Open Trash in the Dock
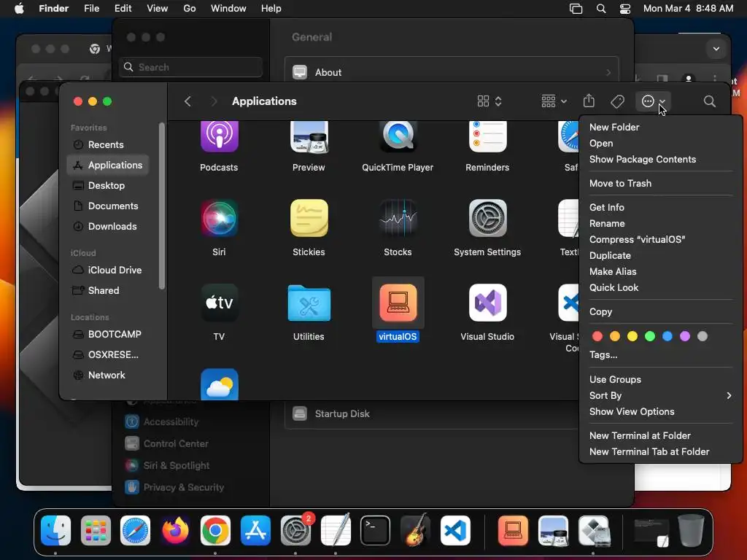 tap(691, 530)
